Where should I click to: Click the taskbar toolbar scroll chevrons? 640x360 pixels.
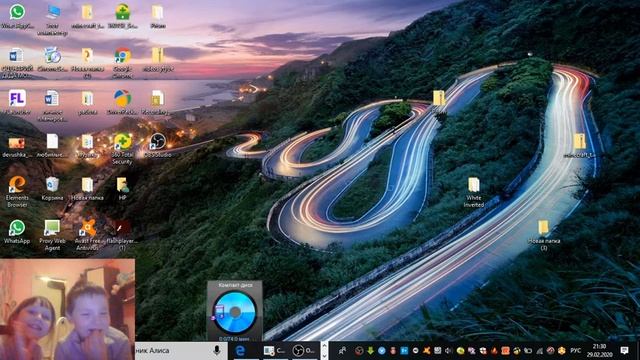pos(324,351)
